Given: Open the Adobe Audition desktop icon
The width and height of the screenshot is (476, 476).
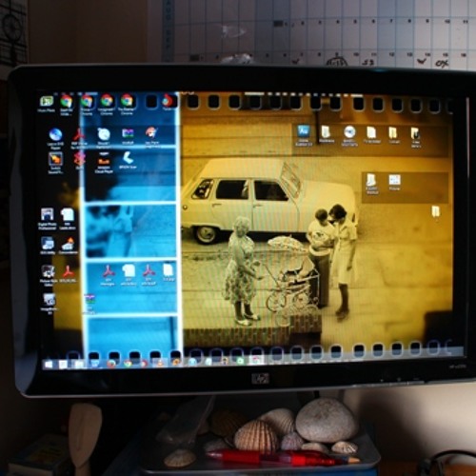Looking at the screenshot, I should coord(304,131).
